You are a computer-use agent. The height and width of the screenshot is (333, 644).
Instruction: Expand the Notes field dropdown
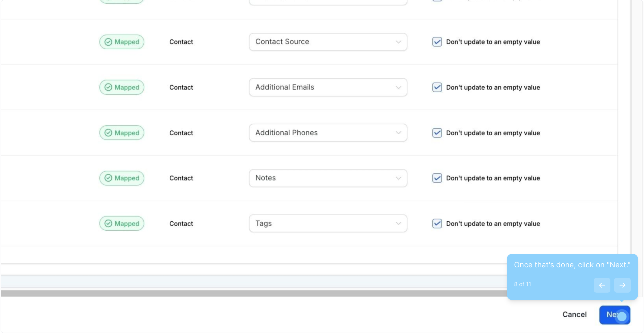tap(328, 178)
